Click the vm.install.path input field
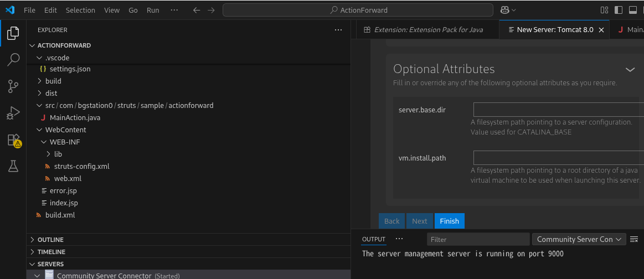644x279 pixels. (x=559, y=158)
